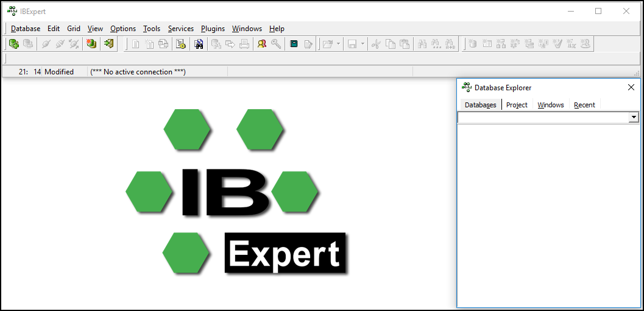Image resolution: width=644 pixels, height=311 pixels.
Task: Open the View menu
Action: tap(95, 29)
